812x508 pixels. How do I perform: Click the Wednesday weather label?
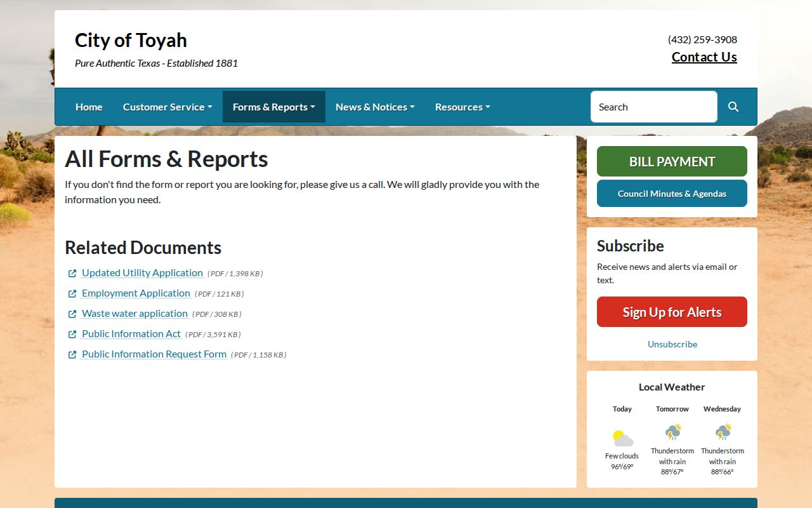(x=723, y=409)
